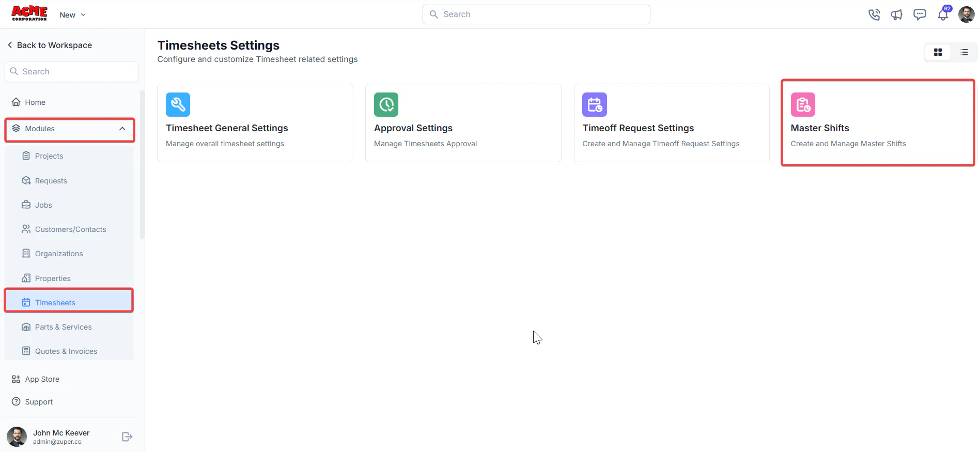Click the Projects clipboard icon
Viewport: 980px width, 452px height.
[x=26, y=155]
